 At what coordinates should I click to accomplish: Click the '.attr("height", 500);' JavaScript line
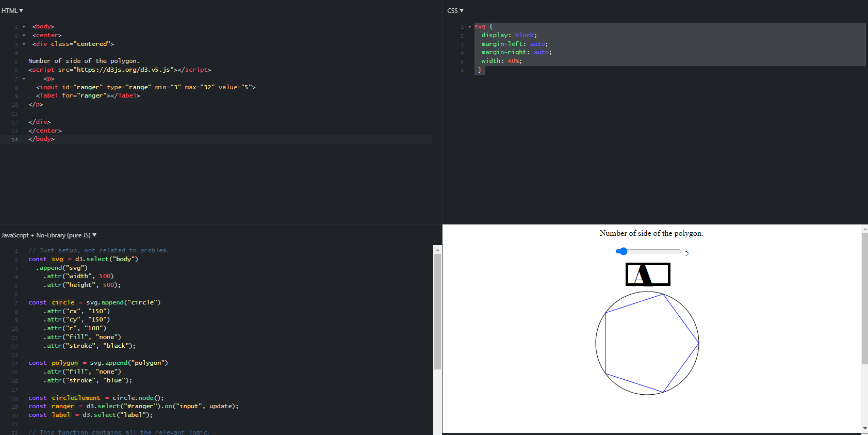(82, 285)
